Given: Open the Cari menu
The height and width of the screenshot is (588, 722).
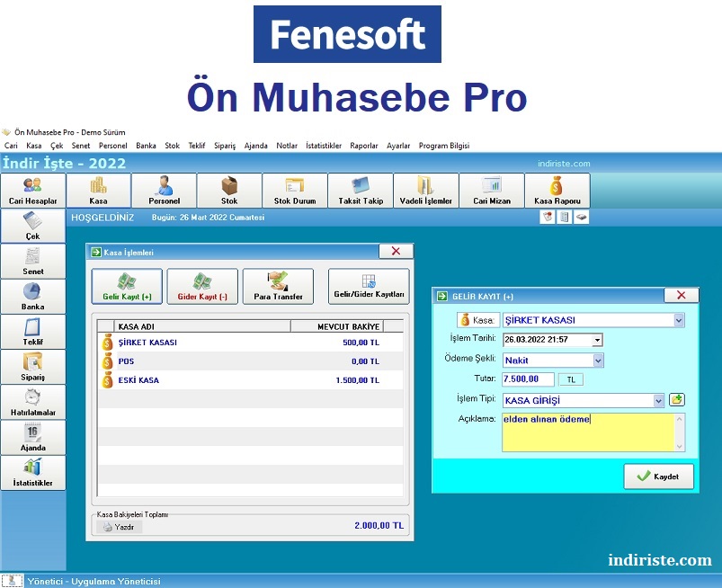Looking at the screenshot, I should 11,146.
